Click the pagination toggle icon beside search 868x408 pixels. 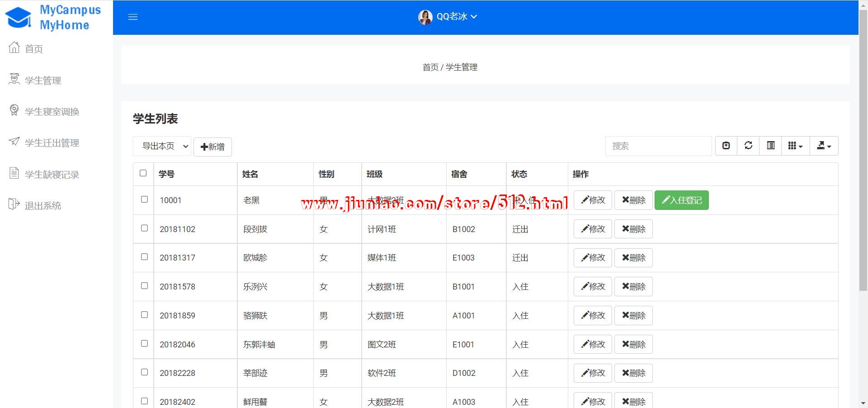tap(726, 146)
